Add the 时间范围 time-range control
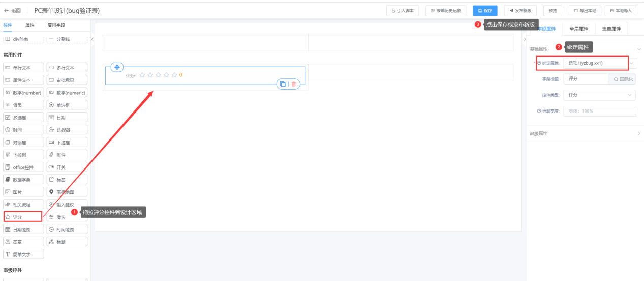Screen dimensions: 644x281 coord(67,230)
